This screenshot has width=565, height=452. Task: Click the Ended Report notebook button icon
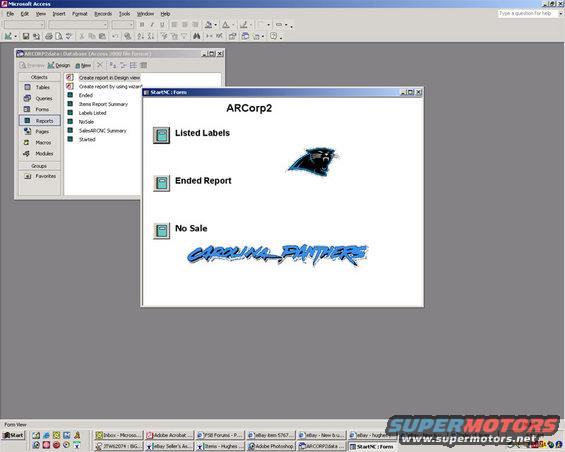161,183
